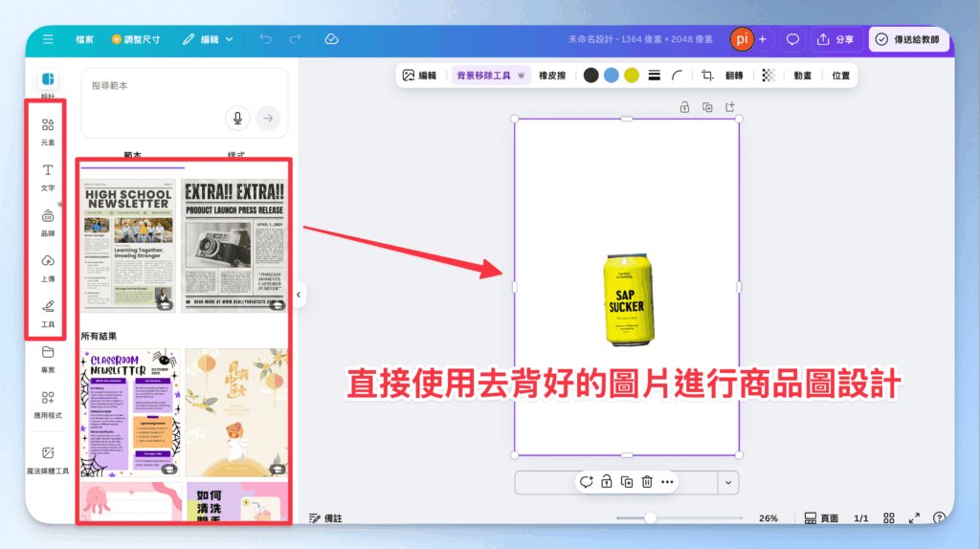Select the moon festival rabbit template
The image size is (980, 549).
coord(236,413)
